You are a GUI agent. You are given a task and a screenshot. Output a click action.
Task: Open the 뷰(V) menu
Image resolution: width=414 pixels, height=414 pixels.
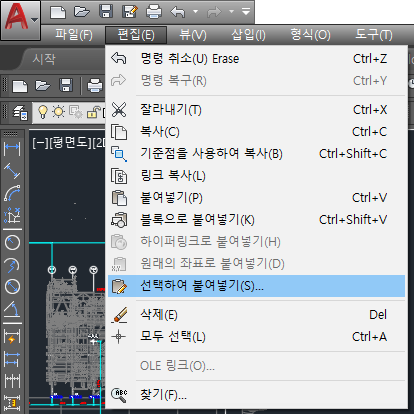point(193,35)
